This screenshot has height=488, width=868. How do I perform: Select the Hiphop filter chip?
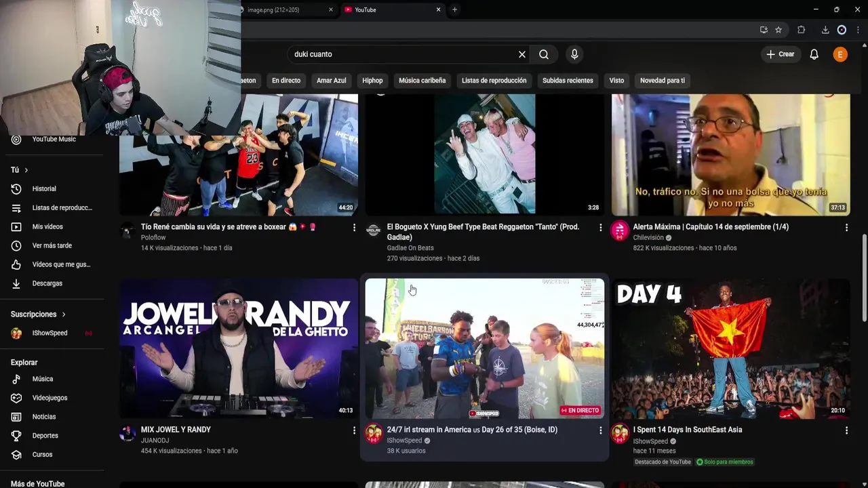[x=372, y=80]
